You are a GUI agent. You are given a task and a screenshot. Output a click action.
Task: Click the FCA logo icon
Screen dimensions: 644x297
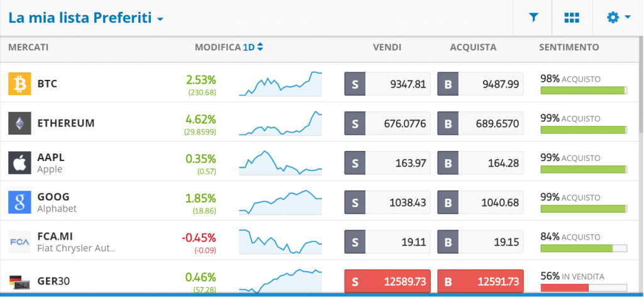click(19, 242)
